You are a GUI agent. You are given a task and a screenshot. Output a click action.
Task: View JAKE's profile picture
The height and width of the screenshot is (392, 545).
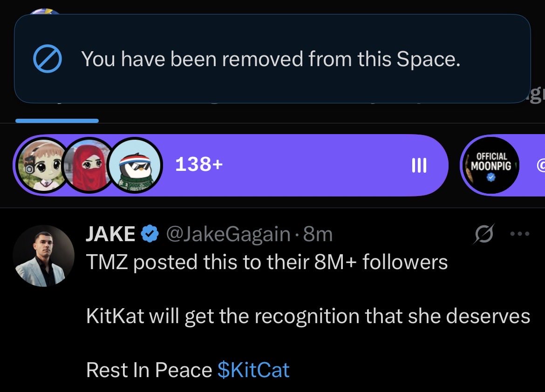coord(43,256)
